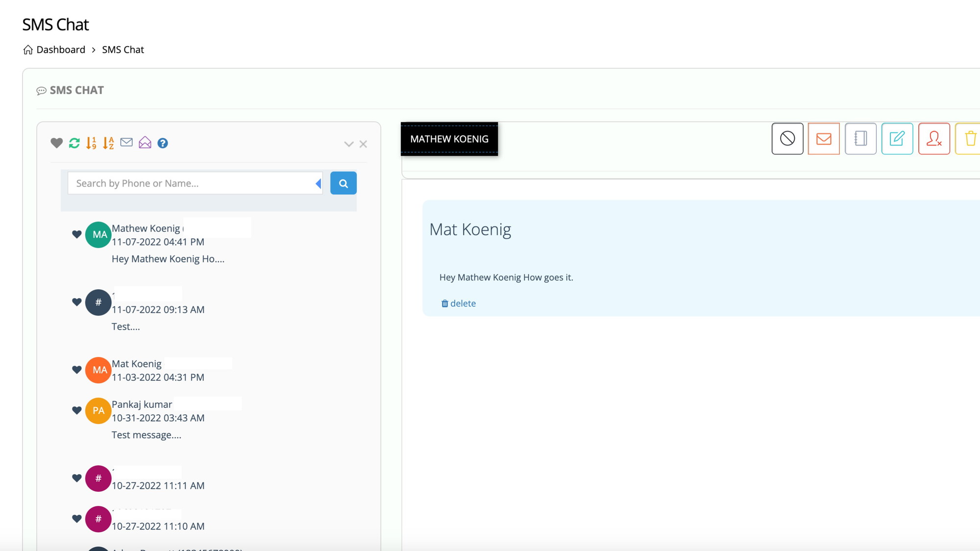Click the Mat Koenig heading in the message bubble
Screen dimensions: 980x551
[x=470, y=229]
